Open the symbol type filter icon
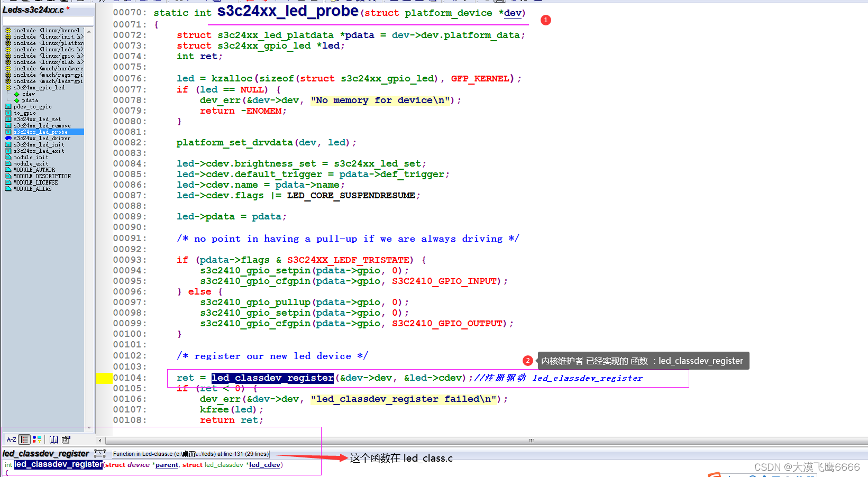 (x=37, y=439)
